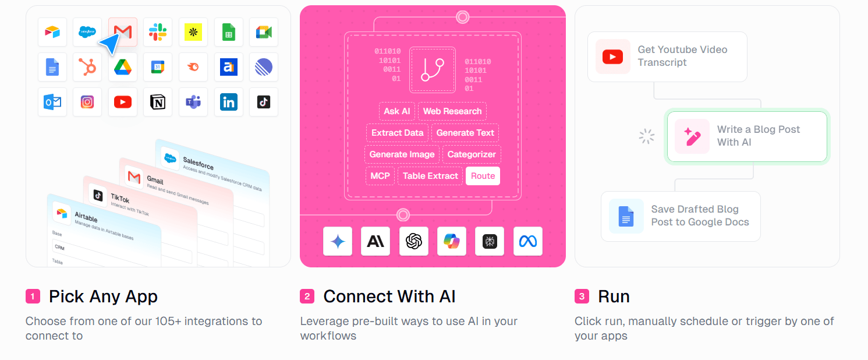Click the LinkedIn icon
Viewport: 868px width, 360px height.
(x=229, y=102)
